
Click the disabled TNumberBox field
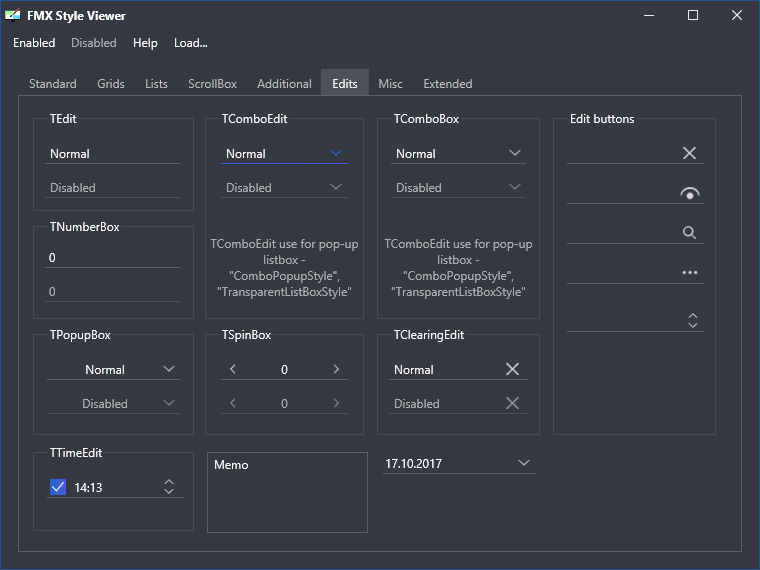(x=112, y=292)
